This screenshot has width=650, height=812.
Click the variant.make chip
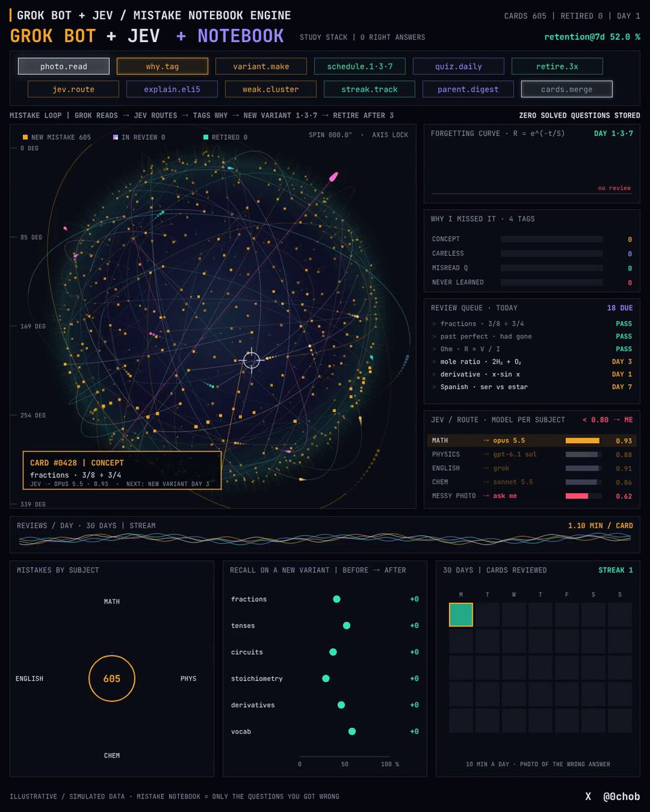261,66
